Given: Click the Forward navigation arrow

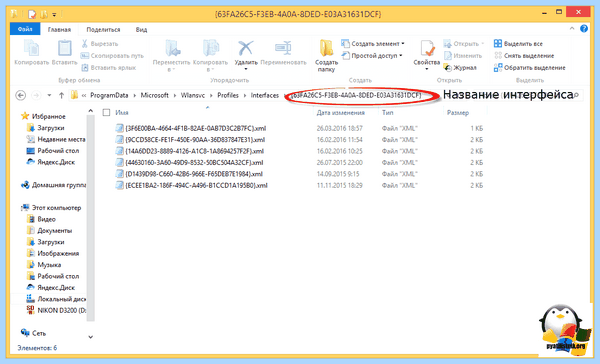Looking at the screenshot, I should (x=36, y=95).
